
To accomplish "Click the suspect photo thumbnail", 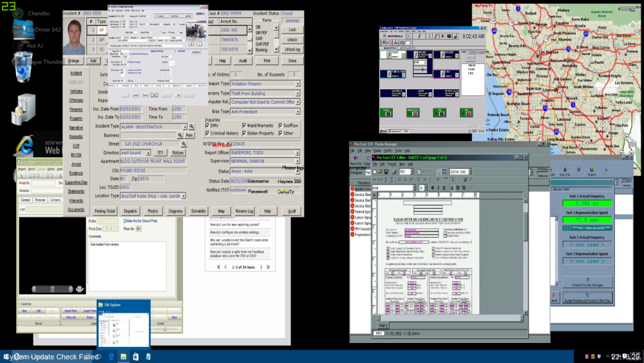I will point(74,36).
